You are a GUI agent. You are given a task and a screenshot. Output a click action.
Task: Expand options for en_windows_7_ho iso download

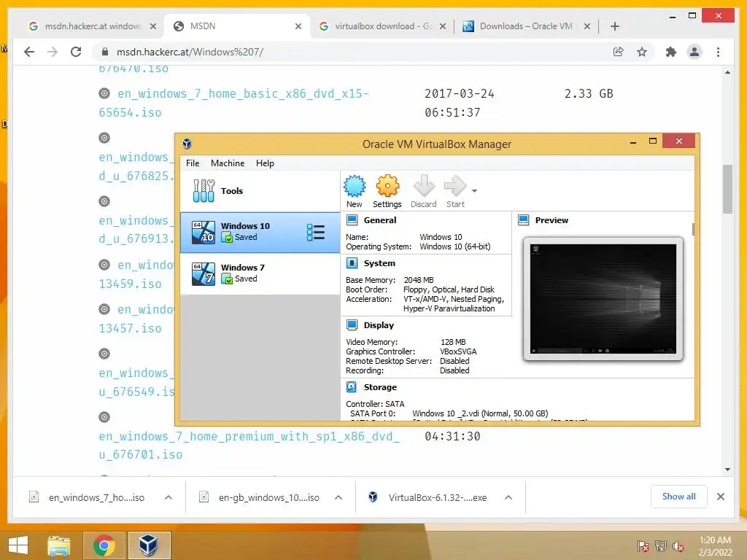(x=169, y=497)
